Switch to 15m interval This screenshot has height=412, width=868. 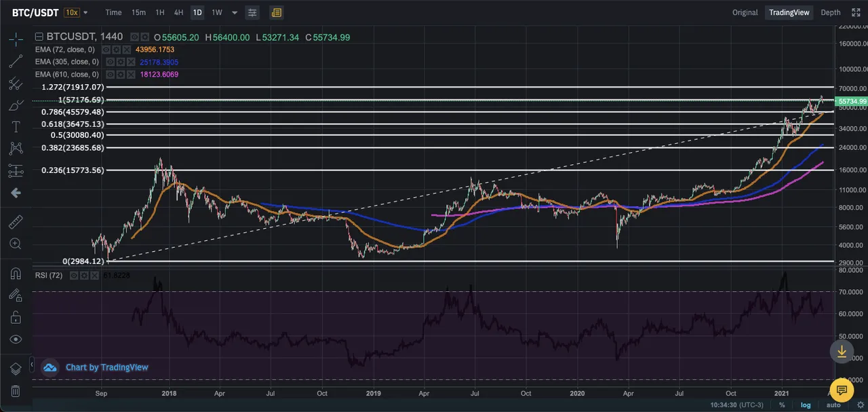coord(138,12)
